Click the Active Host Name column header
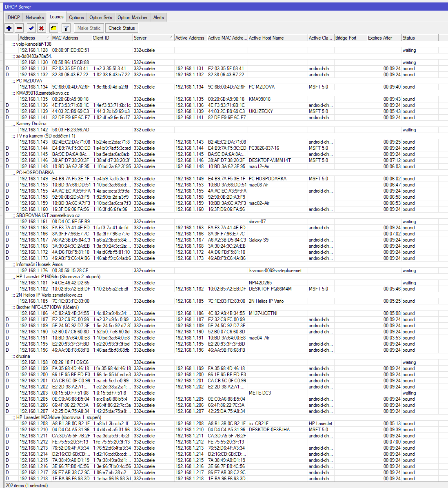Viewport: 448px width, 488px height. pos(277,38)
